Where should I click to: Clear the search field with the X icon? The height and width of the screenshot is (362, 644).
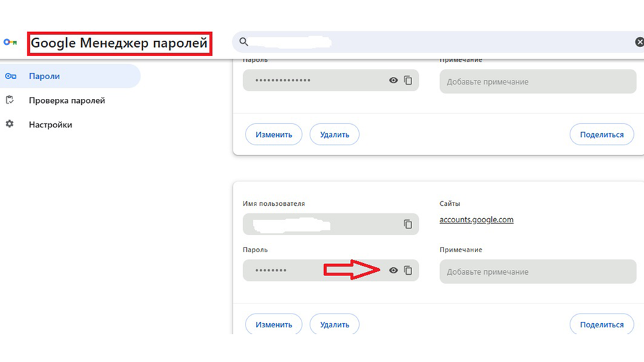coord(639,42)
